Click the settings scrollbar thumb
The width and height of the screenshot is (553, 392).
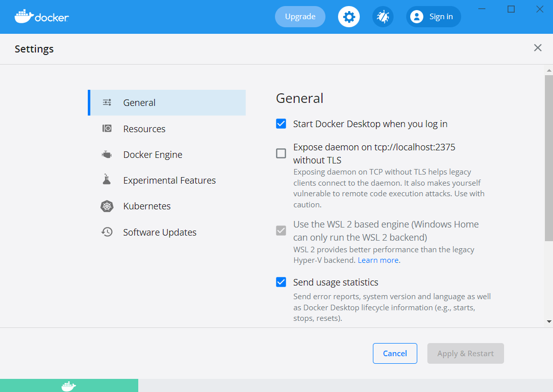(549, 158)
